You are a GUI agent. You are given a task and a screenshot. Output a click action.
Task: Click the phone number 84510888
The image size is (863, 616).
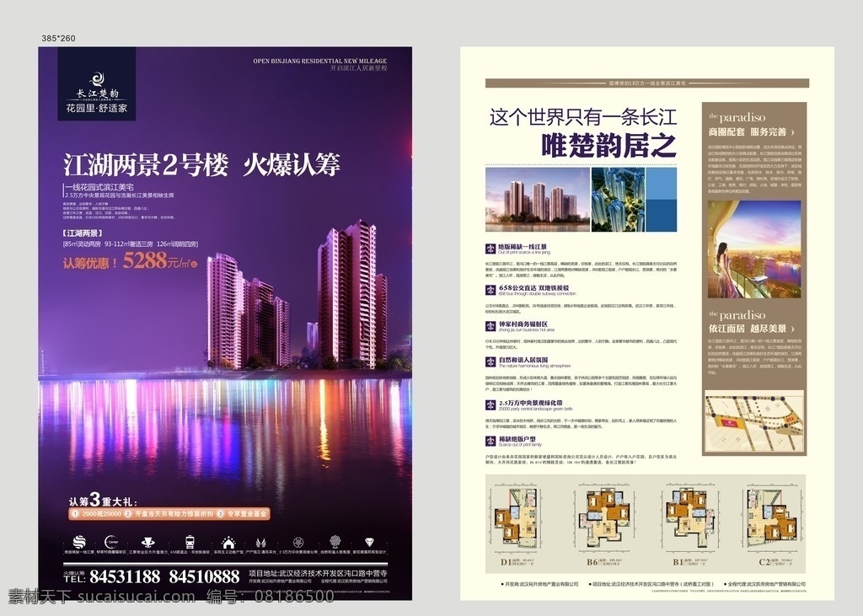coord(204,576)
